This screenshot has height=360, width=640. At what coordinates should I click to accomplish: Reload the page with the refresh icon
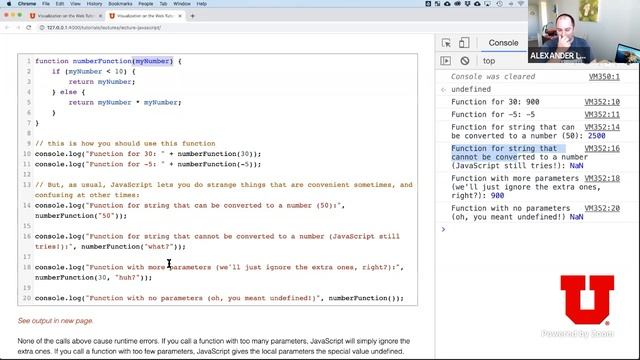(29, 27)
